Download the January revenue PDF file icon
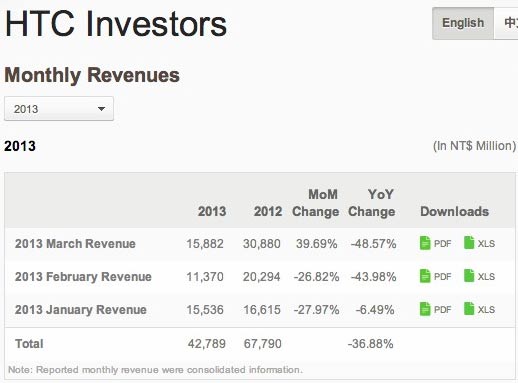Image resolution: width=518 pixels, height=383 pixels. (x=425, y=309)
